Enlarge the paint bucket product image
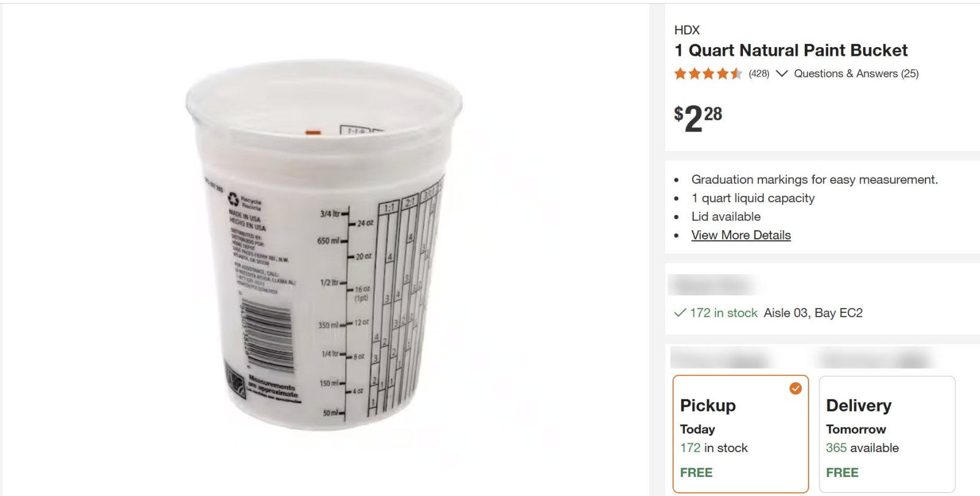 [324, 245]
